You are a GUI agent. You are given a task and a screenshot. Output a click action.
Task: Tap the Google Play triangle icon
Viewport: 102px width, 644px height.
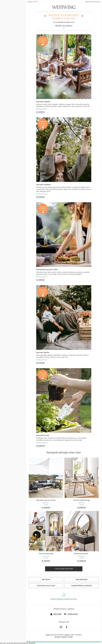[66, 614]
